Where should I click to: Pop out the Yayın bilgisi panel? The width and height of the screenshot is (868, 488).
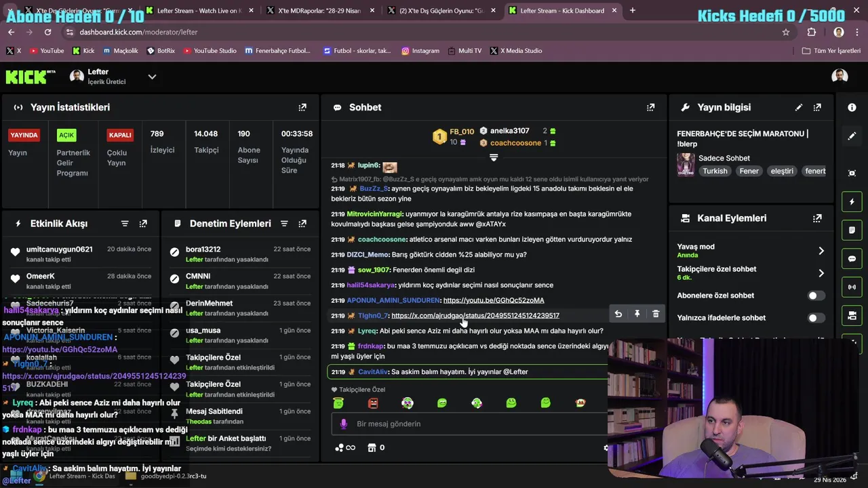tap(817, 107)
